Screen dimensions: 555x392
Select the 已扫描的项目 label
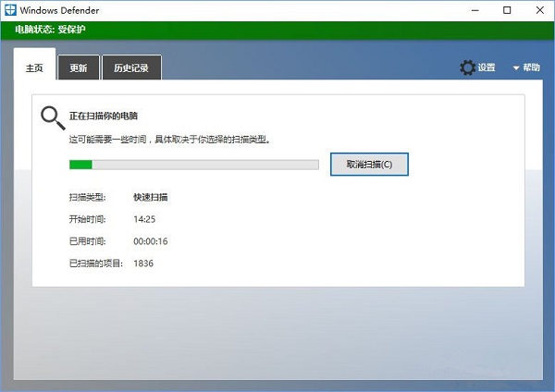[96, 263]
